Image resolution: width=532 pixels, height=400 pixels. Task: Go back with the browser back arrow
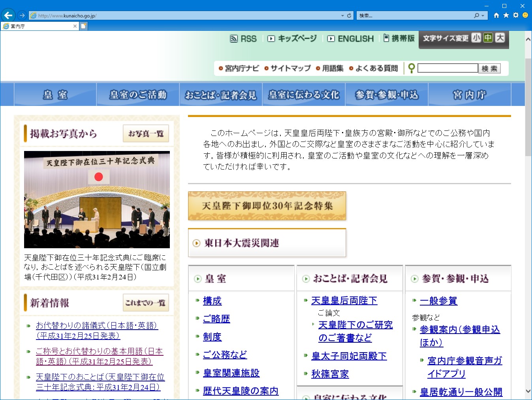[8, 15]
